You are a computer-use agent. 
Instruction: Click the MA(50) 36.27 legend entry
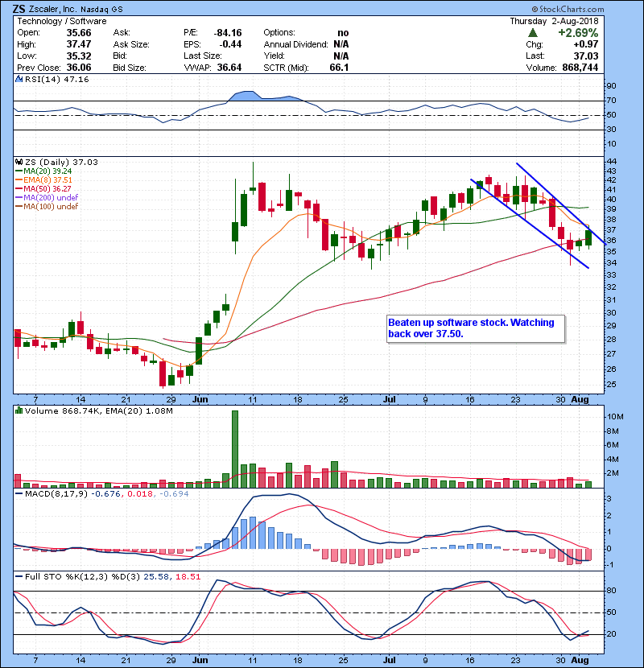point(43,188)
